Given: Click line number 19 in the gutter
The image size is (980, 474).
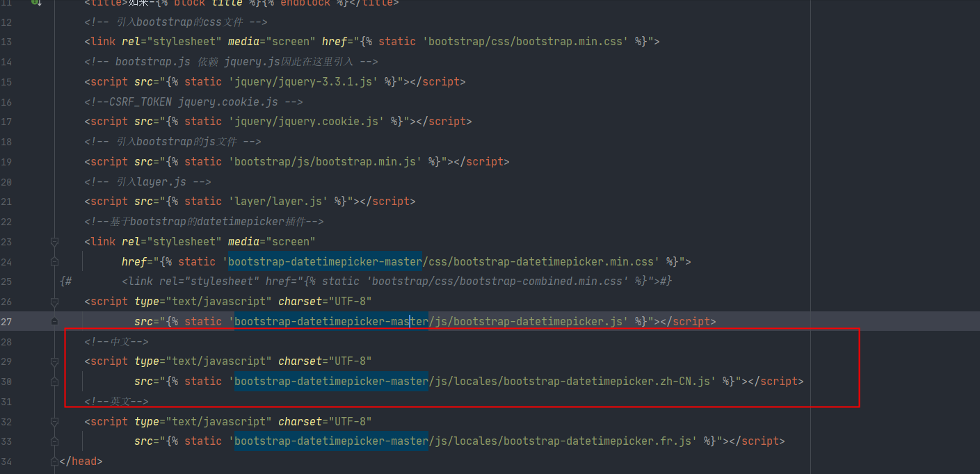Looking at the screenshot, I should (6, 162).
